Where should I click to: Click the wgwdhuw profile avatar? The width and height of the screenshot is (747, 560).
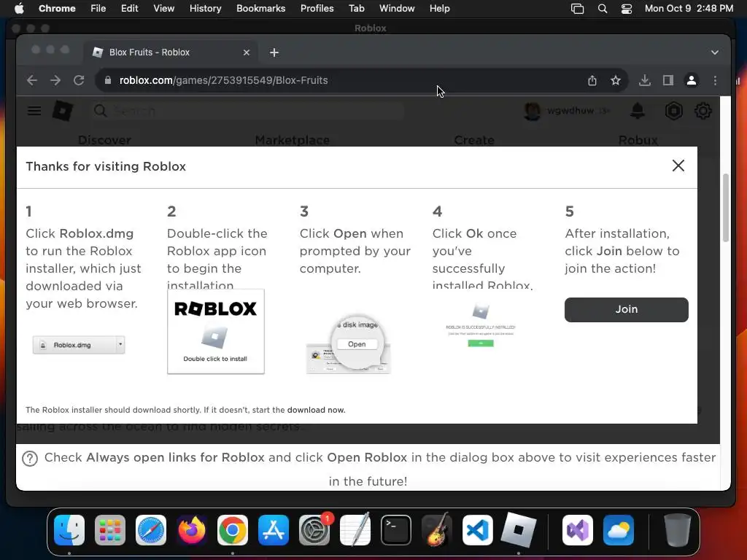coord(532,111)
